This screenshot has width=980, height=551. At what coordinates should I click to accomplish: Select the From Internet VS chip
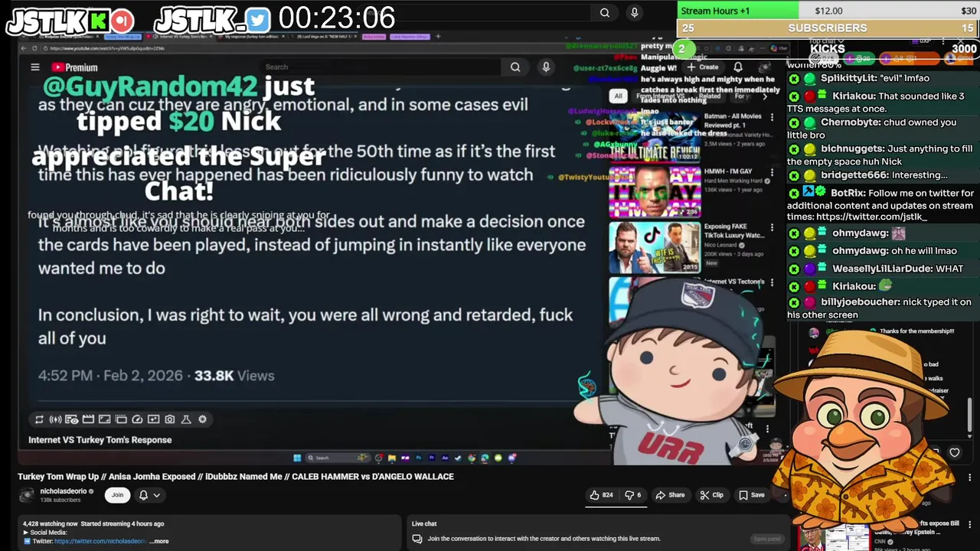click(660, 96)
